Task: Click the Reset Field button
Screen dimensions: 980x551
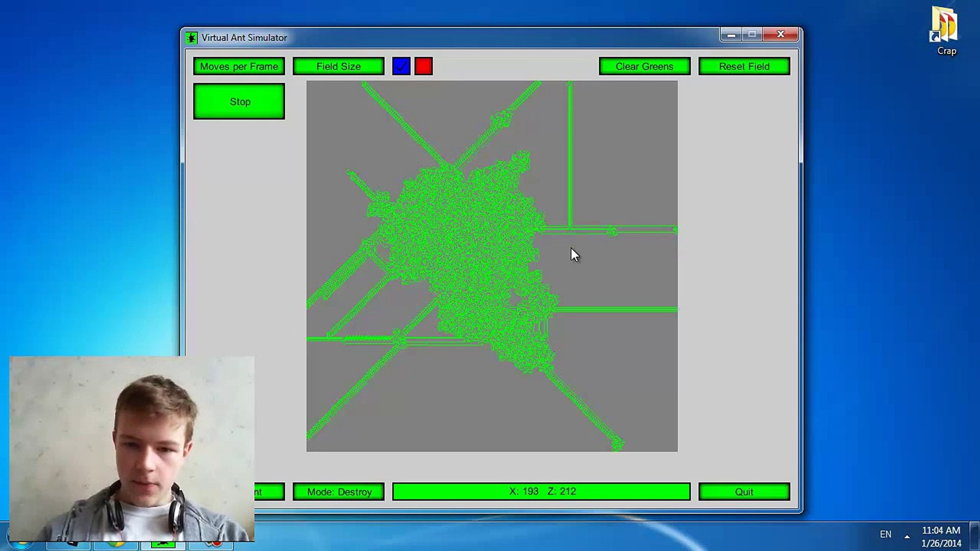Action: (x=744, y=66)
